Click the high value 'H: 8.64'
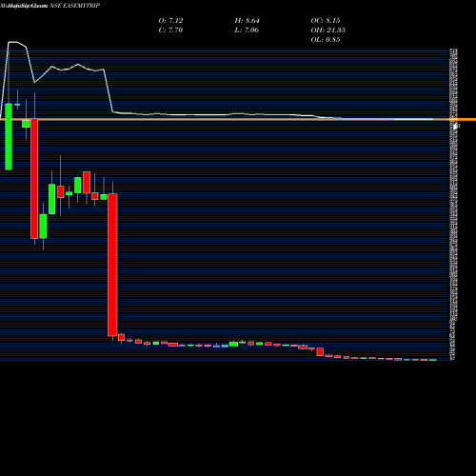Screen dimensions: 476x476 248,20
